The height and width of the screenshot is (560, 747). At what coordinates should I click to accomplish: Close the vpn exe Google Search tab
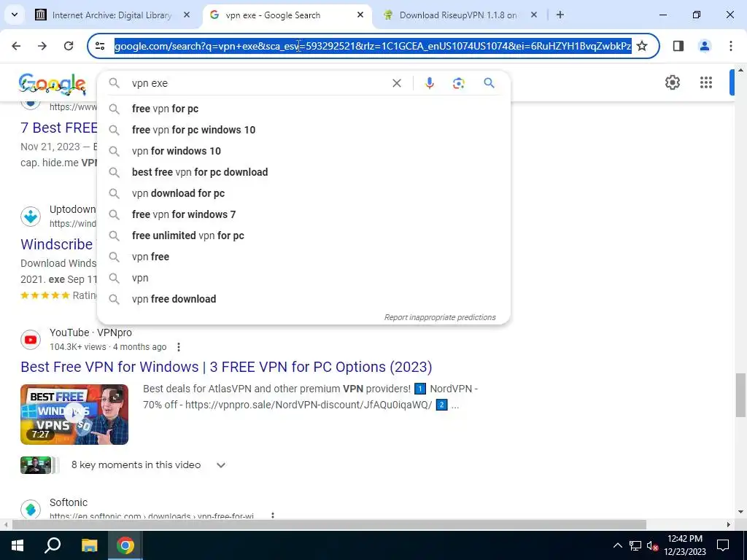pos(360,15)
